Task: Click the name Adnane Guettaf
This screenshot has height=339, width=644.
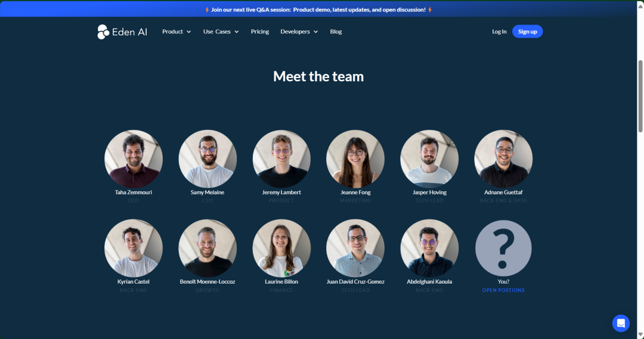Action: (503, 192)
